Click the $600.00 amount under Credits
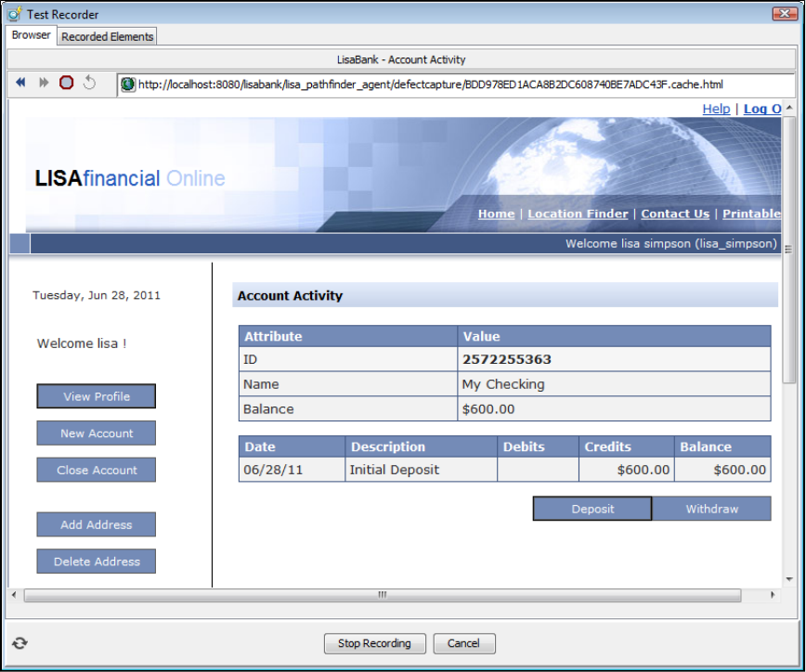 click(x=643, y=470)
